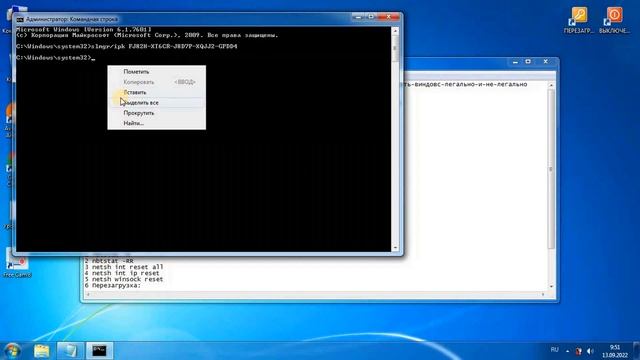Click the 'netsh int ip reset' line
Screen dimensions: 640x360
tap(125, 273)
